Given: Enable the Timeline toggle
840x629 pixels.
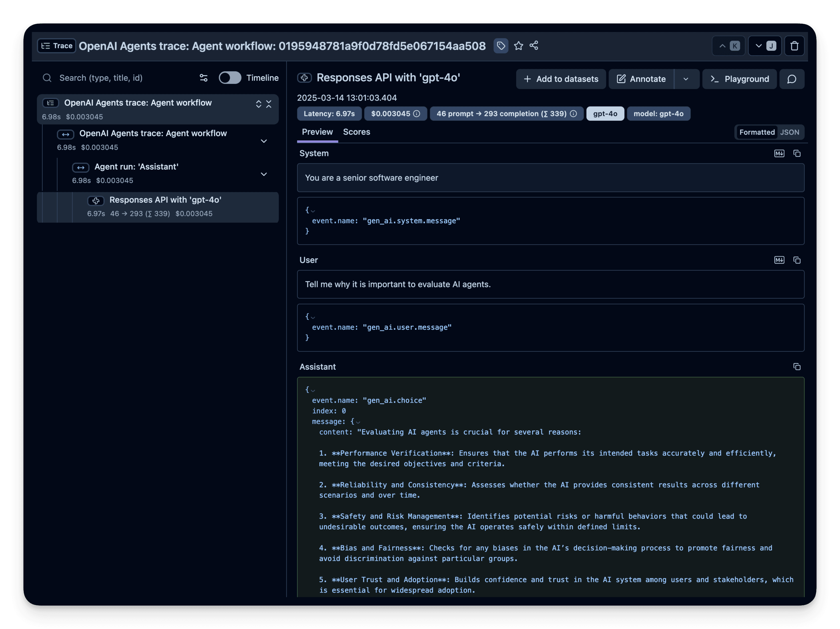Looking at the screenshot, I should point(230,78).
